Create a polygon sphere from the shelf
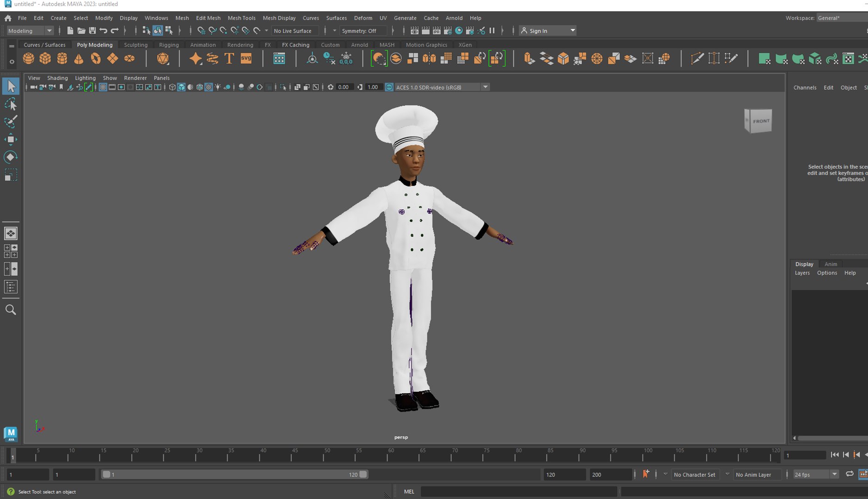 29,59
